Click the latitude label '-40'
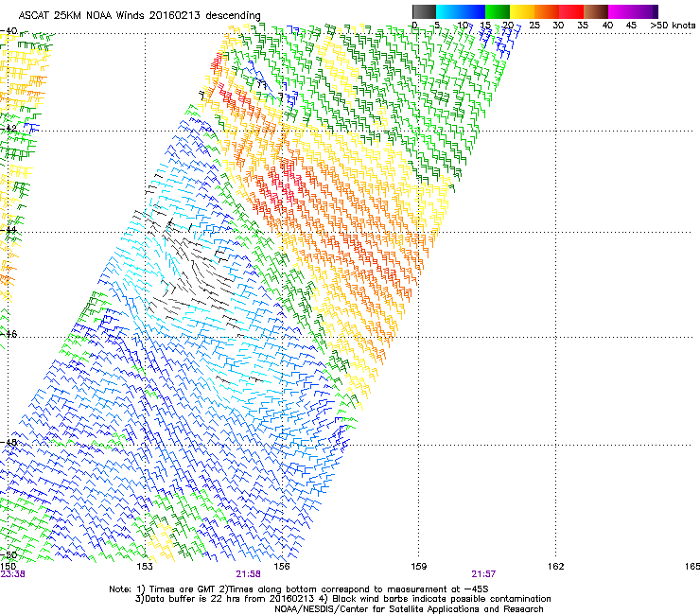700x615 pixels. click(x=9, y=31)
